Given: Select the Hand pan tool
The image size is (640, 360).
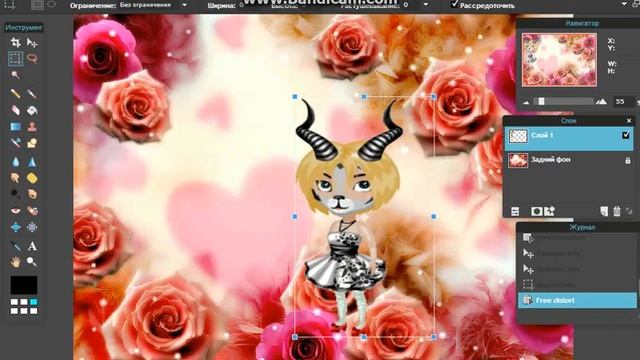Looking at the screenshot, I should [16, 262].
